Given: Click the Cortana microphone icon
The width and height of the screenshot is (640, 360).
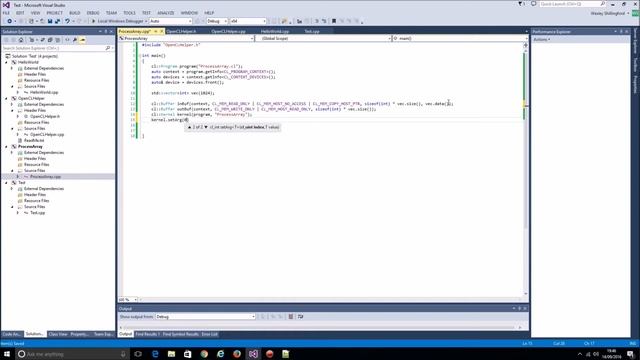Looking at the screenshot, I should point(123,354).
